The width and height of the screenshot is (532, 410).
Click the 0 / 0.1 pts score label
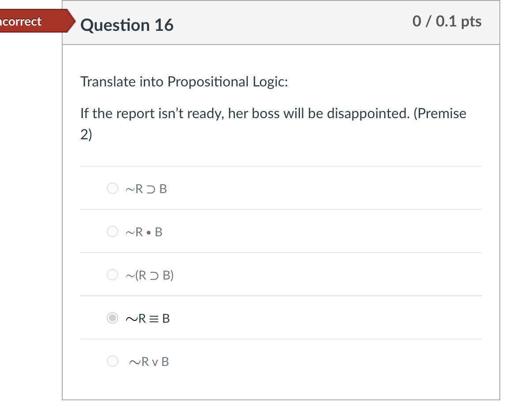tap(446, 21)
